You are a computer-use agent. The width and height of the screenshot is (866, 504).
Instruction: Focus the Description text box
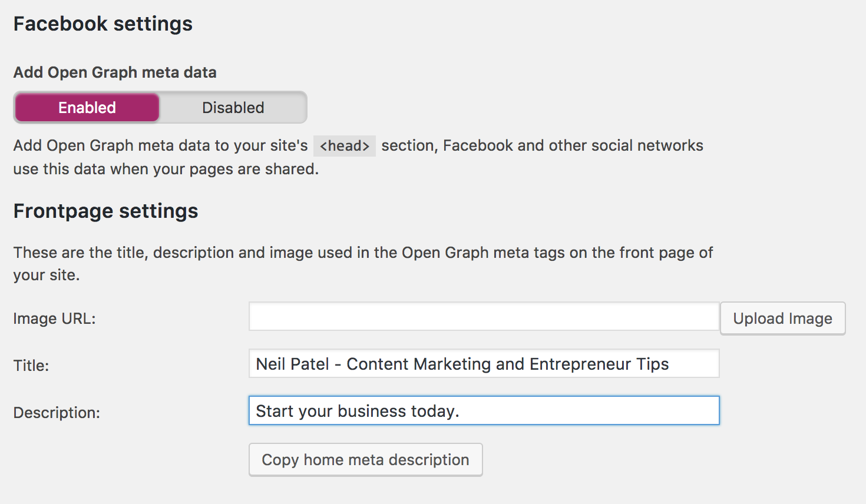[483, 410]
